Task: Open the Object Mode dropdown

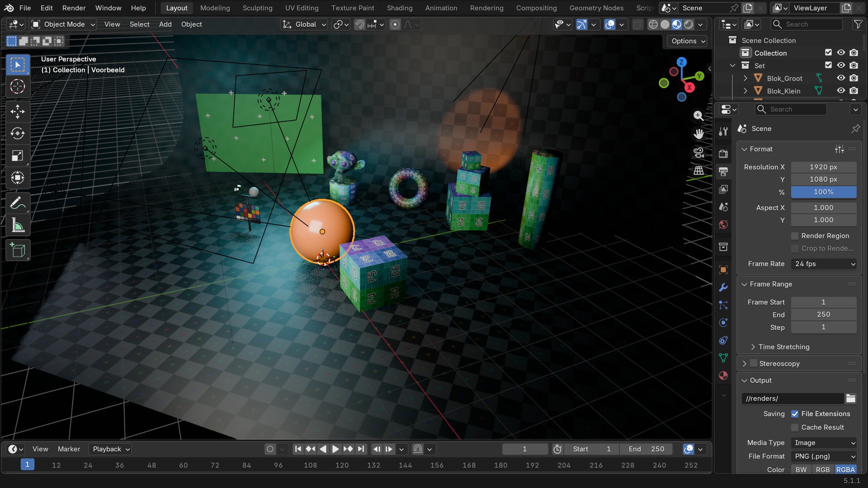Action: click(63, 24)
